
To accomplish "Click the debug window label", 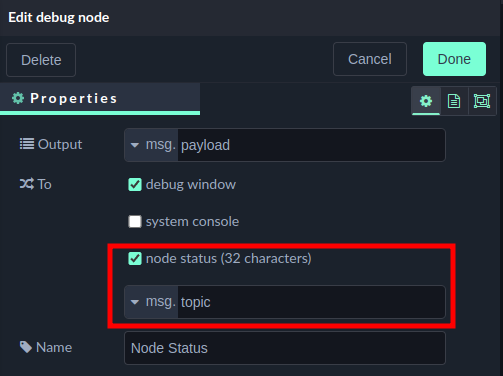I will tap(191, 184).
